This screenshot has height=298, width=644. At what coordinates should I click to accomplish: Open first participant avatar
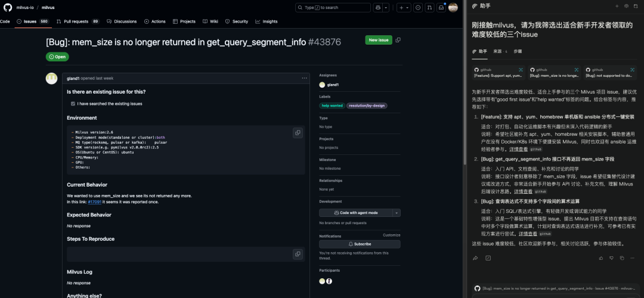tap(322, 281)
